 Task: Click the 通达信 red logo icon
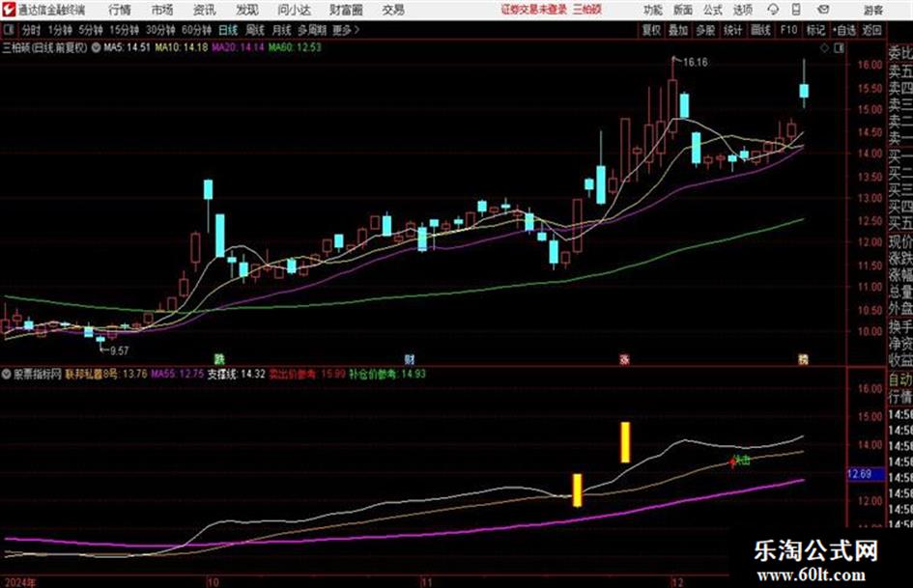[9, 10]
